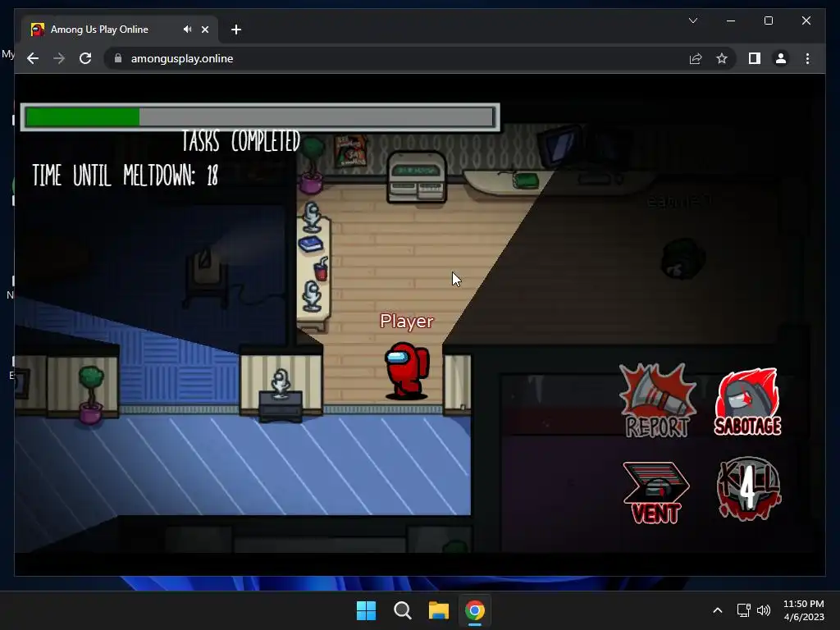Open the Chrome profile menu
Viewport: 840px width, 630px height.
pyautogui.click(x=781, y=58)
